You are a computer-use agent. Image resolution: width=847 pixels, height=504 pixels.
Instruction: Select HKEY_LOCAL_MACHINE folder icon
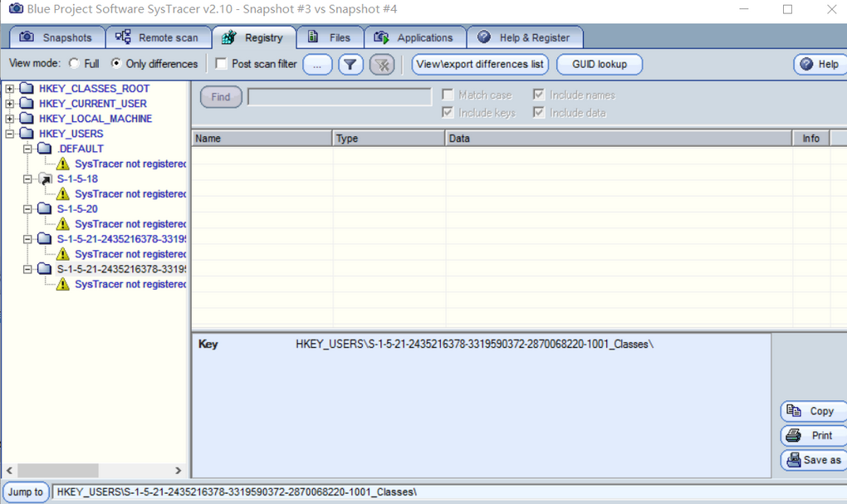(27, 118)
